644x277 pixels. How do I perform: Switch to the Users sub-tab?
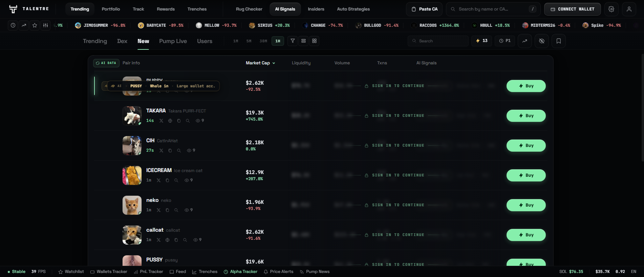tap(205, 41)
